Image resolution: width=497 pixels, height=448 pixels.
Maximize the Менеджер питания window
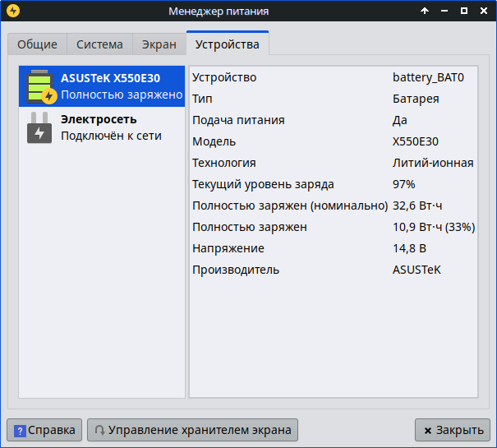(x=464, y=12)
